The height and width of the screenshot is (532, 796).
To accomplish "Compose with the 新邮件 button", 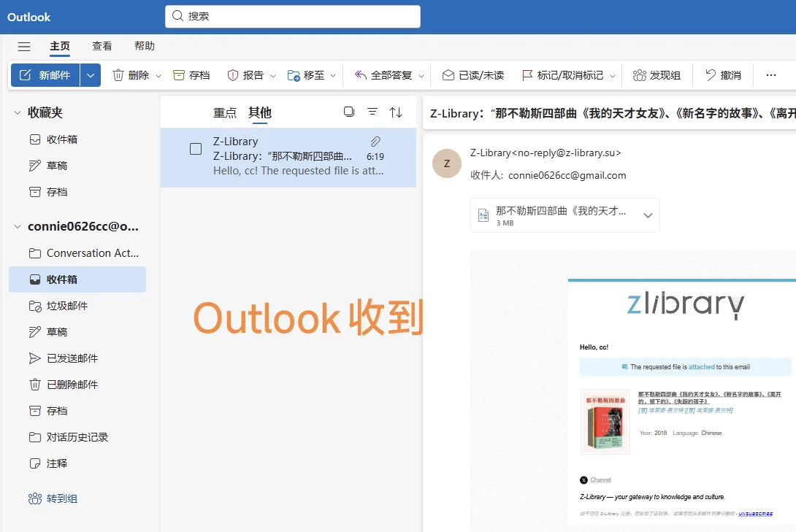I will pyautogui.click(x=45, y=75).
